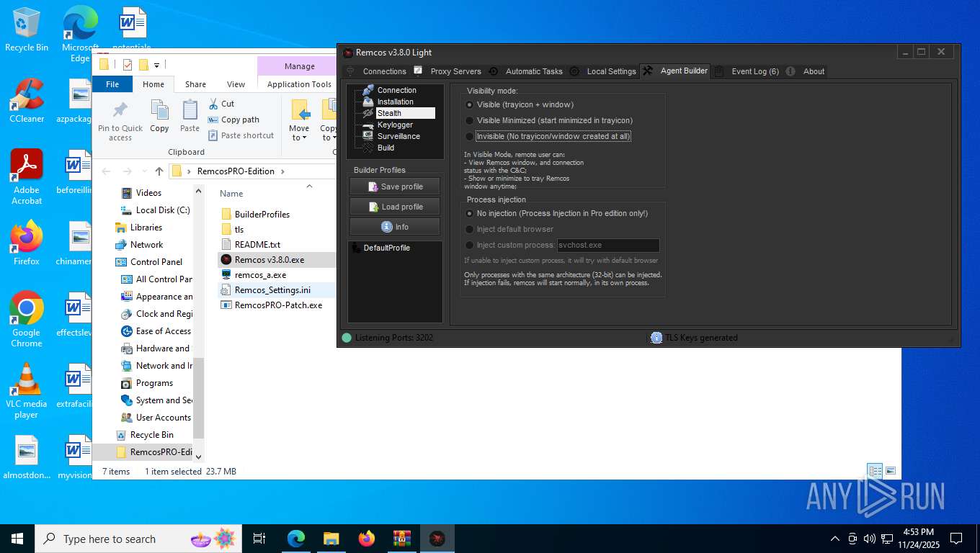
Task: Select Stealth item in builder tree
Action: (x=405, y=113)
